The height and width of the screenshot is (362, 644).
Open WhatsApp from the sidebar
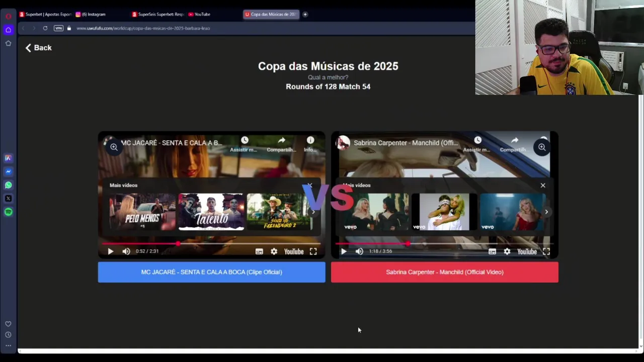[8, 185]
